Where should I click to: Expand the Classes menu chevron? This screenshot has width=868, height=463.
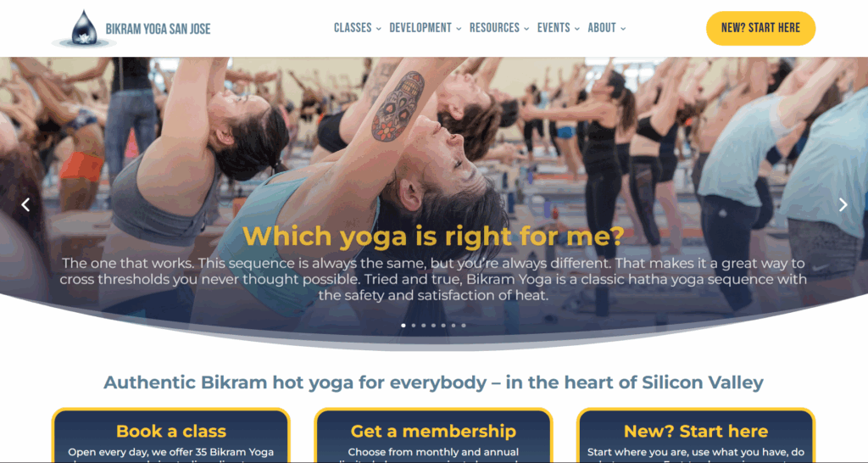coord(379,29)
